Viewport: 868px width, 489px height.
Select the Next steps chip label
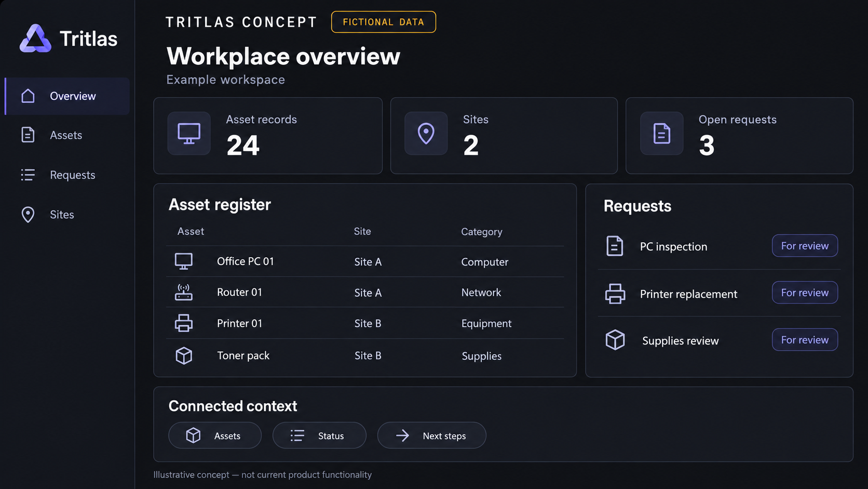pos(444,436)
